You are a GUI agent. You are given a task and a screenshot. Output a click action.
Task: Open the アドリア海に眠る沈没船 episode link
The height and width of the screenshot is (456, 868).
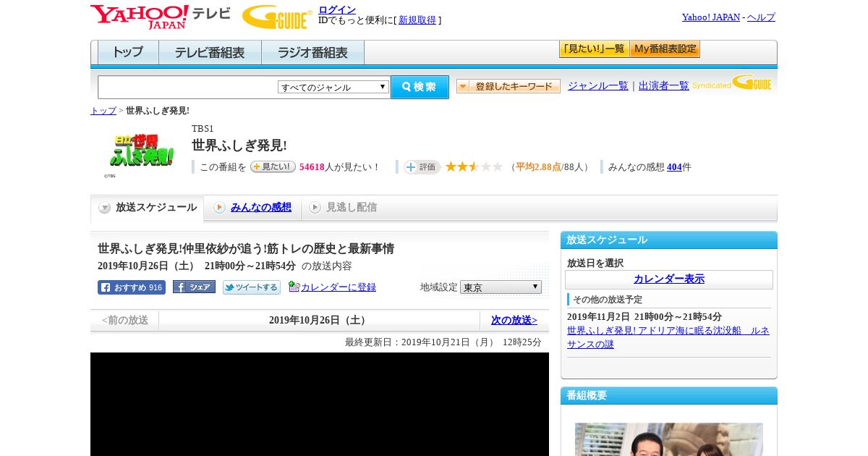(668, 337)
